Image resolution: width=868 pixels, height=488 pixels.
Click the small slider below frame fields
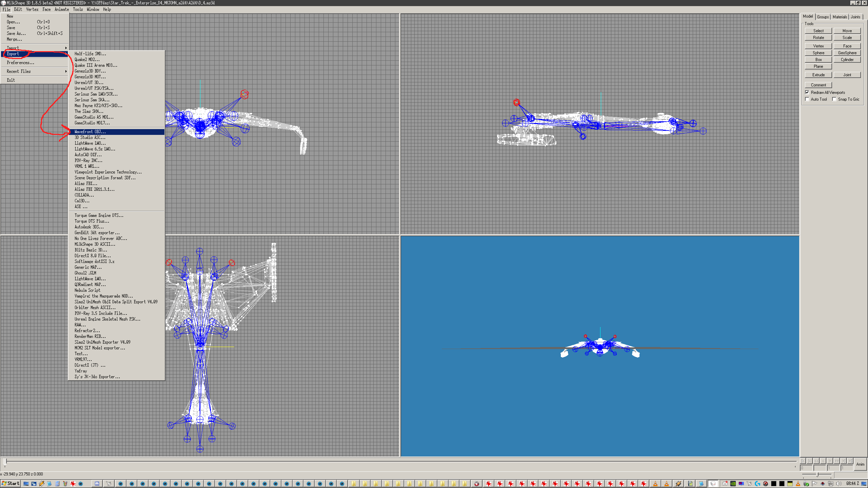[x=817, y=474]
